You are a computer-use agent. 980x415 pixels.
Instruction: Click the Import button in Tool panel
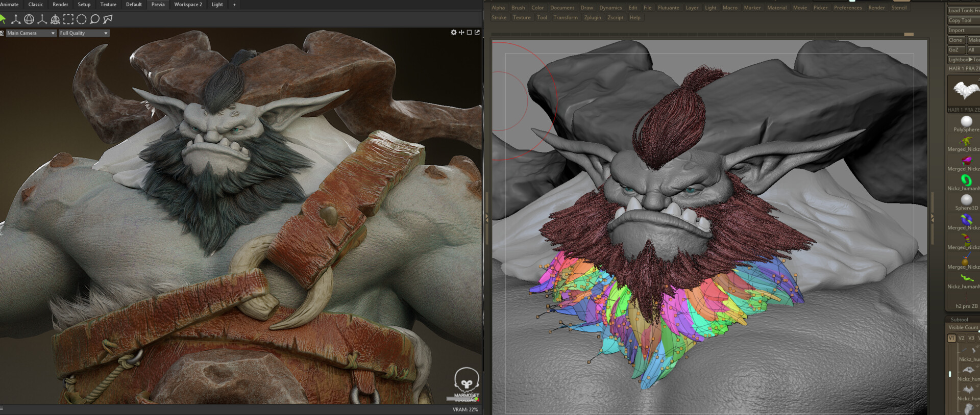[x=964, y=30]
